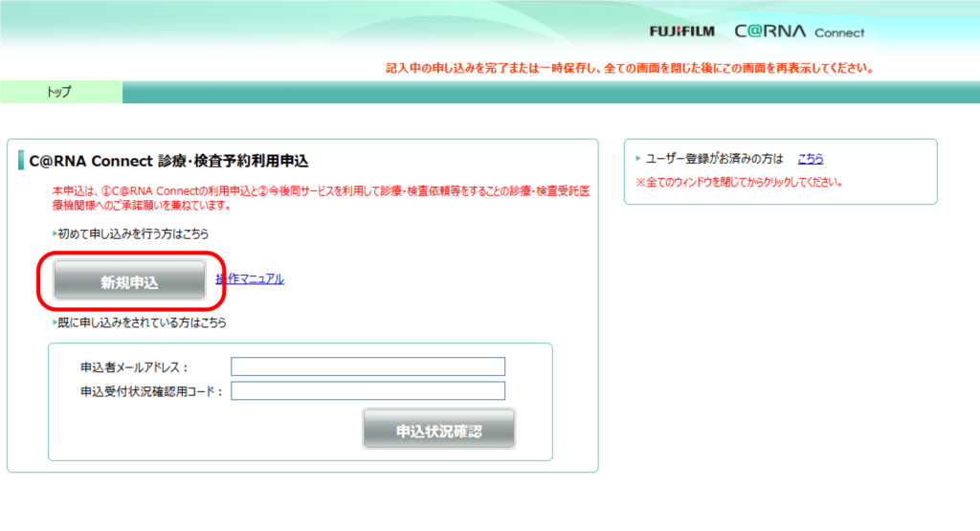Click the 申込者メールアドレス label

pyautogui.click(x=135, y=367)
